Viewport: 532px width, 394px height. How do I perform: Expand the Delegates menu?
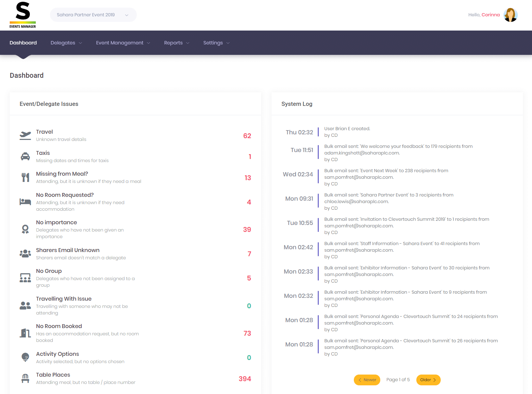click(x=66, y=43)
